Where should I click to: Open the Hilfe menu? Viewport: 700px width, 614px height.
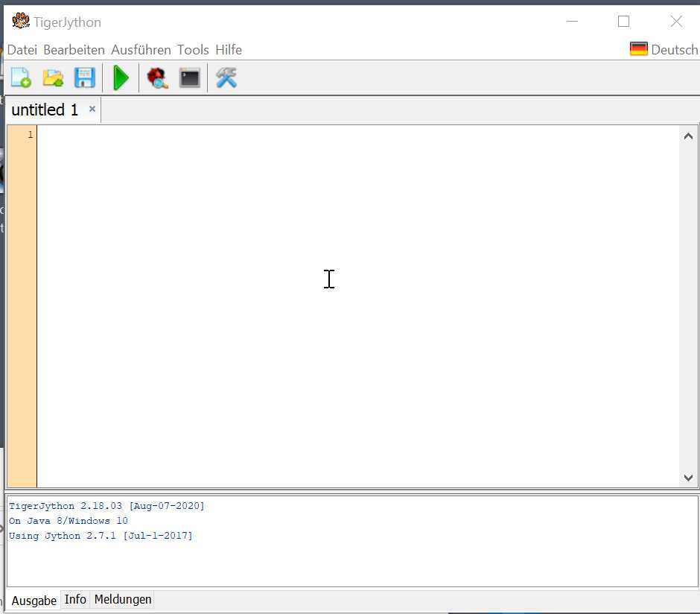click(x=229, y=50)
